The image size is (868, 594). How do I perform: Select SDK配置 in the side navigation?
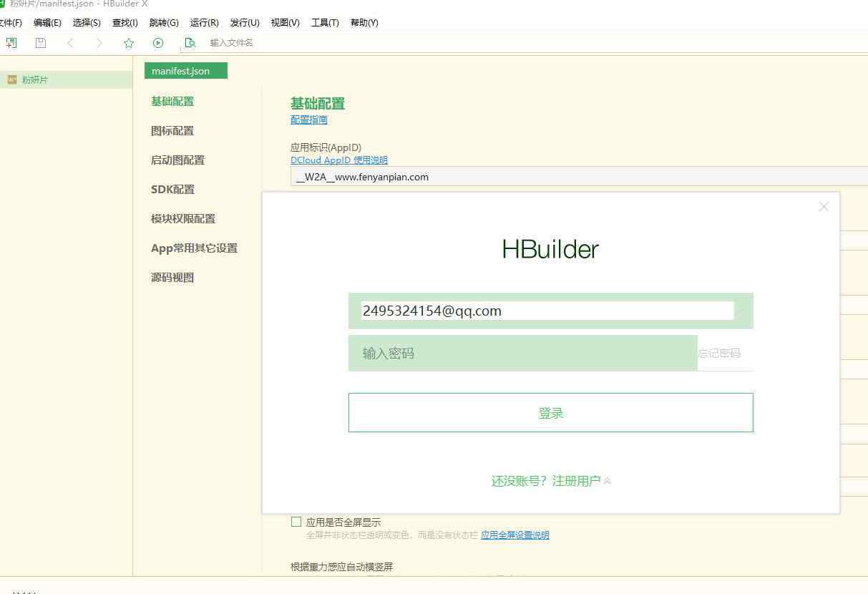(172, 190)
